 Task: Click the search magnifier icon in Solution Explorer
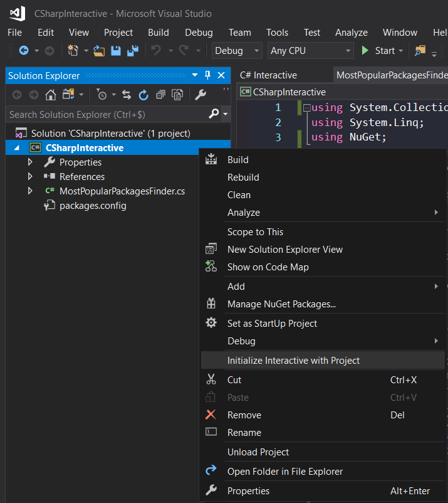coord(214,114)
